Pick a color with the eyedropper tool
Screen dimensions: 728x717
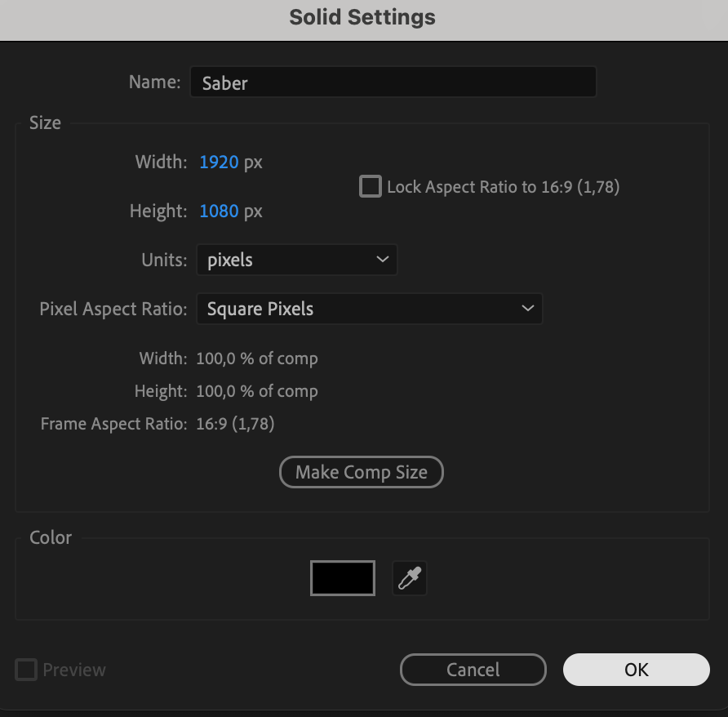[x=409, y=578]
